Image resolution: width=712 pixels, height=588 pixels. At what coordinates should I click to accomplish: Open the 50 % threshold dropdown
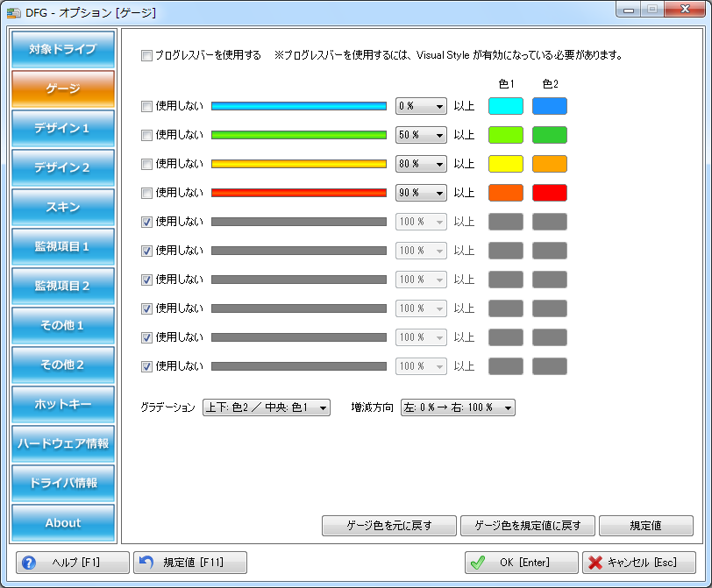point(421,135)
